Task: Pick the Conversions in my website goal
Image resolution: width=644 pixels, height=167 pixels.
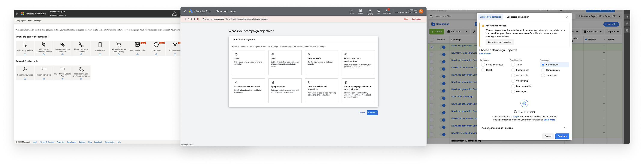Action: point(63,48)
